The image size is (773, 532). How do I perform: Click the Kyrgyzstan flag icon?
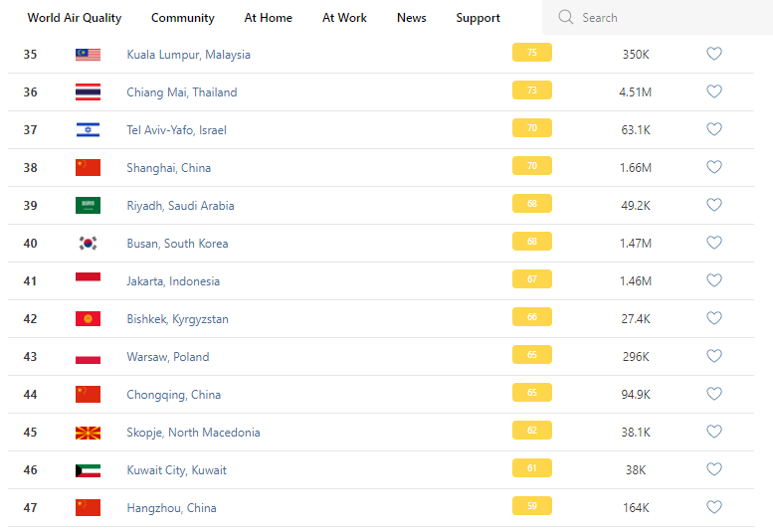pyautogui.click(x=88, y=319)
